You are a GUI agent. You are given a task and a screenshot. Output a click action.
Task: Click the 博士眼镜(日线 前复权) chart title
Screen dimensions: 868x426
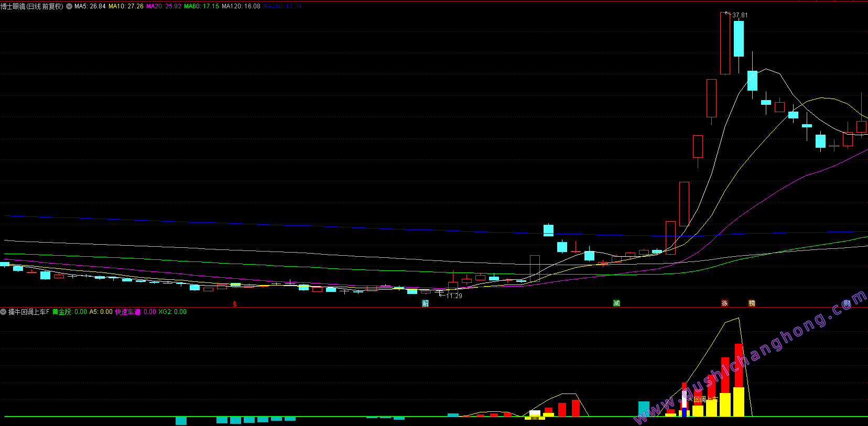32,6
